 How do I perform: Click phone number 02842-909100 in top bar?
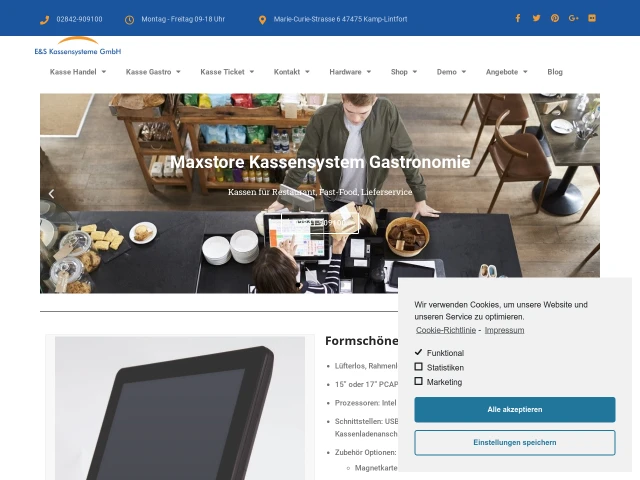(x=79, y=19)
